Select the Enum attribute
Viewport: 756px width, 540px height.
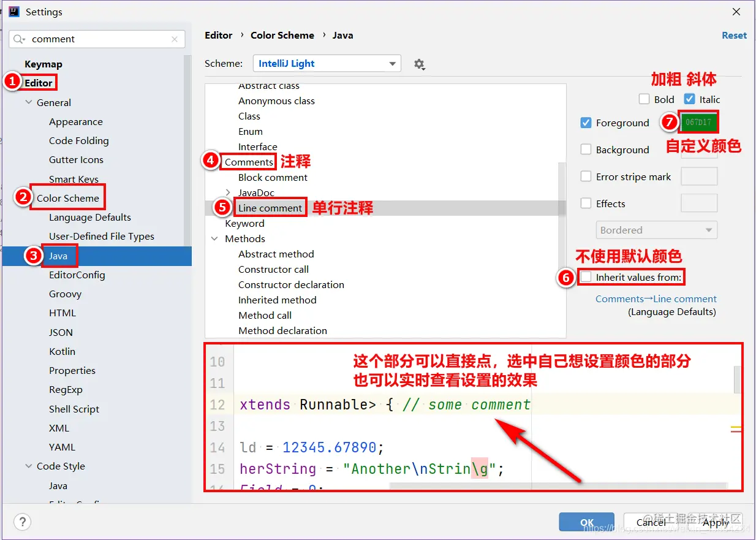251,131
